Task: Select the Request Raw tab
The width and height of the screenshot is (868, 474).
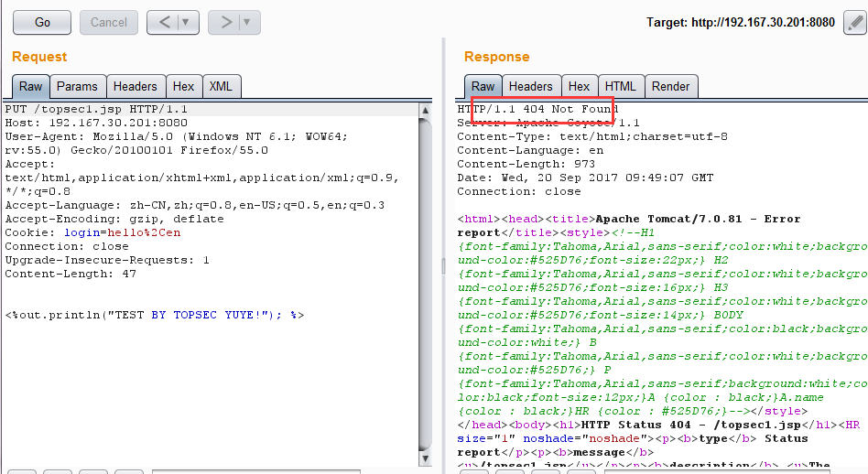Action: 30,87
